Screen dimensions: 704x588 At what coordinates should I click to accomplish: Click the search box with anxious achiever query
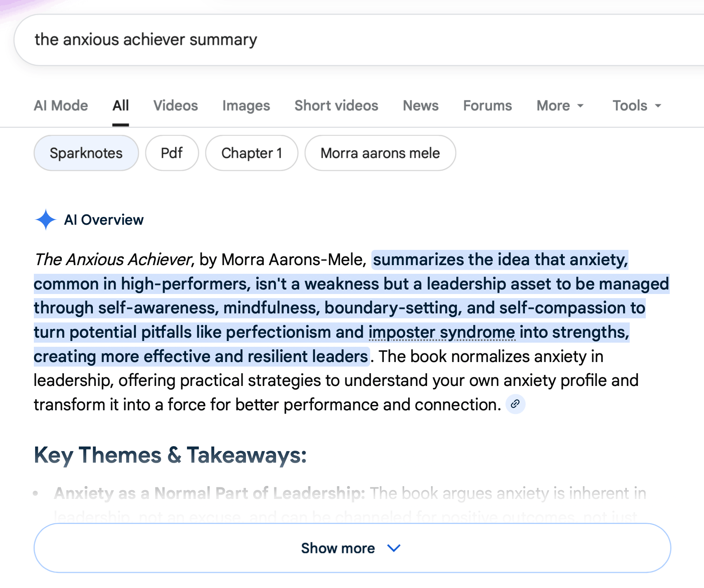359,40
